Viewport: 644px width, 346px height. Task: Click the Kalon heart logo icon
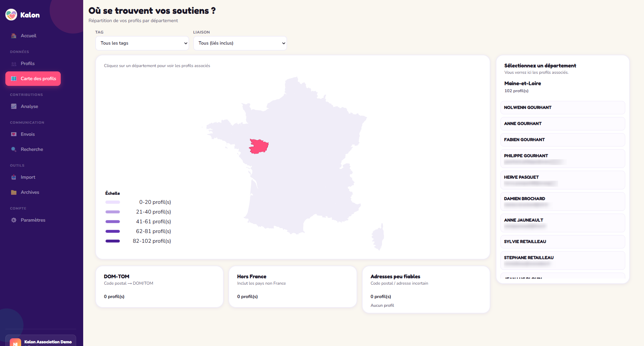[11, 15]
